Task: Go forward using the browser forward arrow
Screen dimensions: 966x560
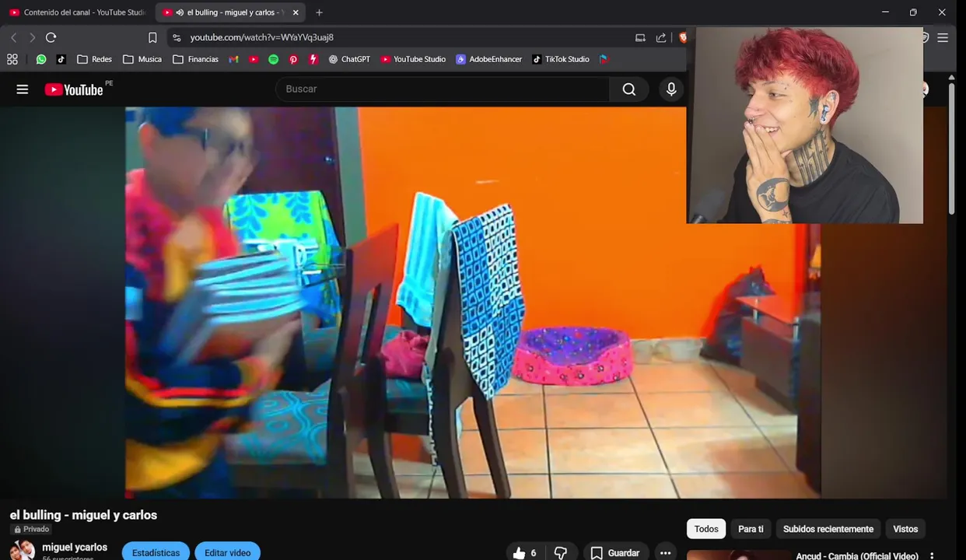Action: tap(32, 37)
